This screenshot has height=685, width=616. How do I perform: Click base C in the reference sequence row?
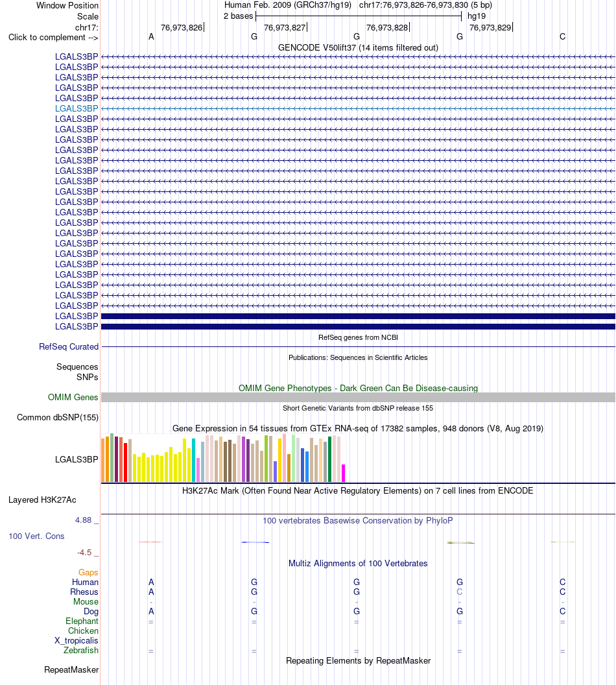tap(562, 37)
